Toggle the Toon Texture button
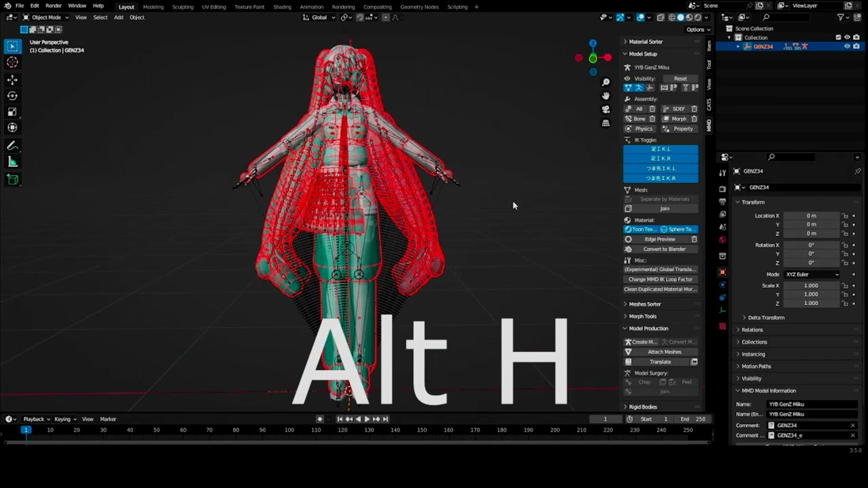Screen dimensions: 868x488 coord(641,229)
